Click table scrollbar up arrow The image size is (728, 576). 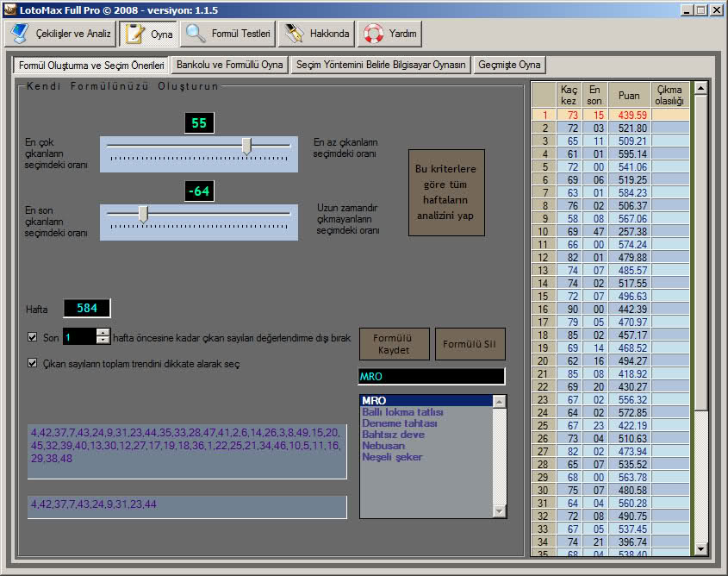pos(700,88)
